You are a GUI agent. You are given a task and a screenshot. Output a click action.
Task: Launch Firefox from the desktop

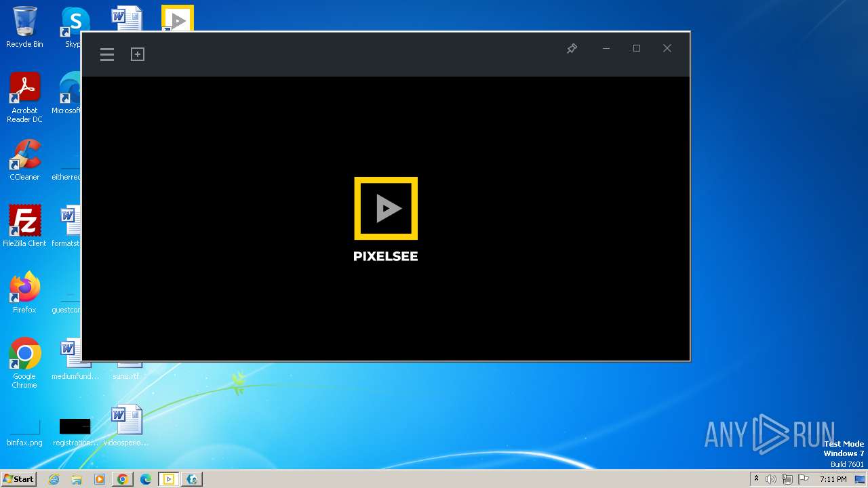[24, 293]
